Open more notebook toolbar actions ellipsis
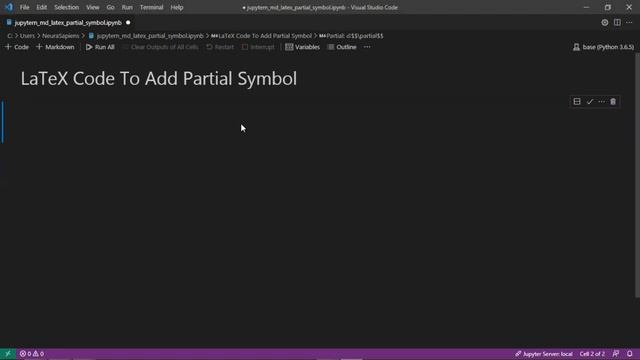 [367, 47]
